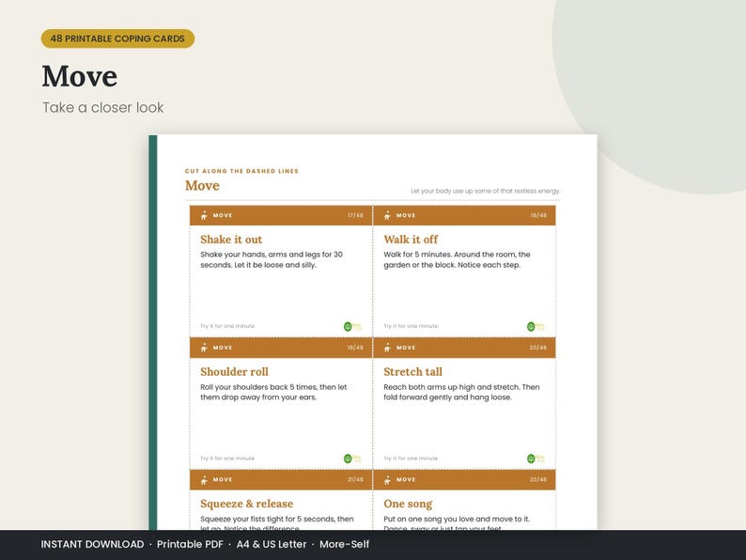Click the MOVE label in Squeeze & release header
746x560 pixels.
click(x=223, y=479)
